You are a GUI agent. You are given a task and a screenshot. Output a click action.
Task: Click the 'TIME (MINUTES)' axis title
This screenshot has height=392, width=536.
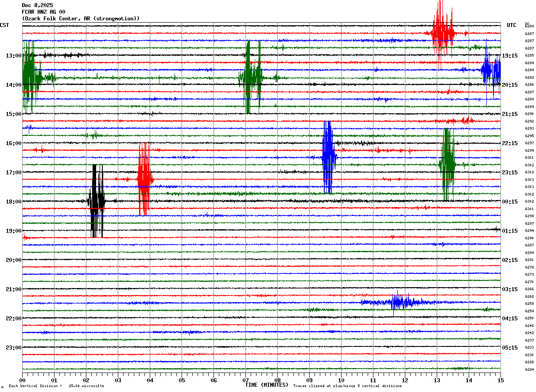[267, 385]
